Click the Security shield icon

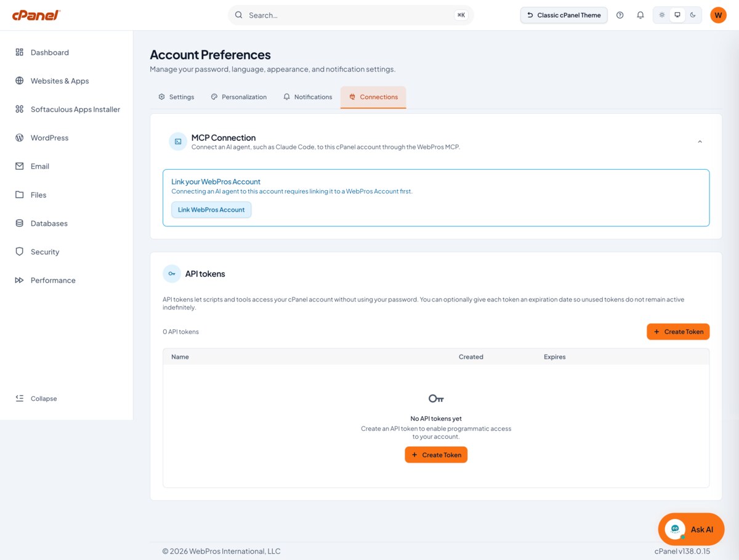pos(19,252)
